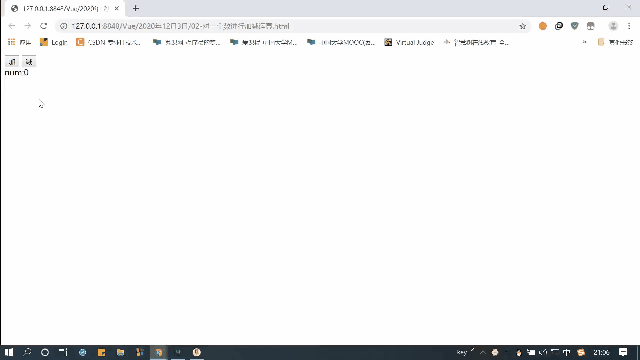Open the Windows Start menu
The height and width of the screenshot is (360, 640).
(x=9, y=352)
